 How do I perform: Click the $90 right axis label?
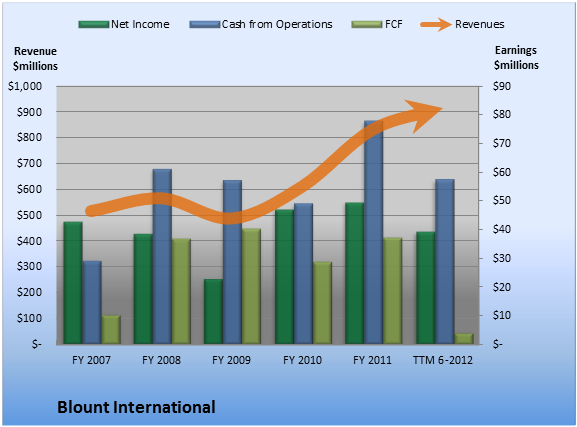502,86
